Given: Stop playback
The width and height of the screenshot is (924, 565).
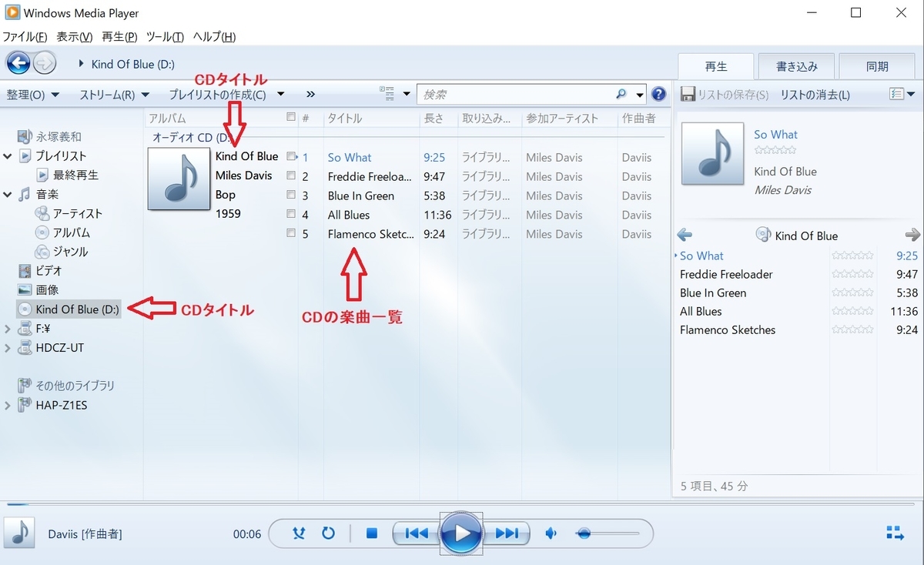Looking at the screenshot, I should 372,533.
